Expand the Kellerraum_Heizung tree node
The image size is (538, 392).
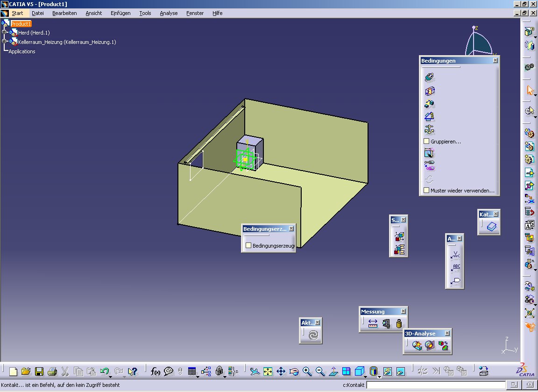pos(4,41)
